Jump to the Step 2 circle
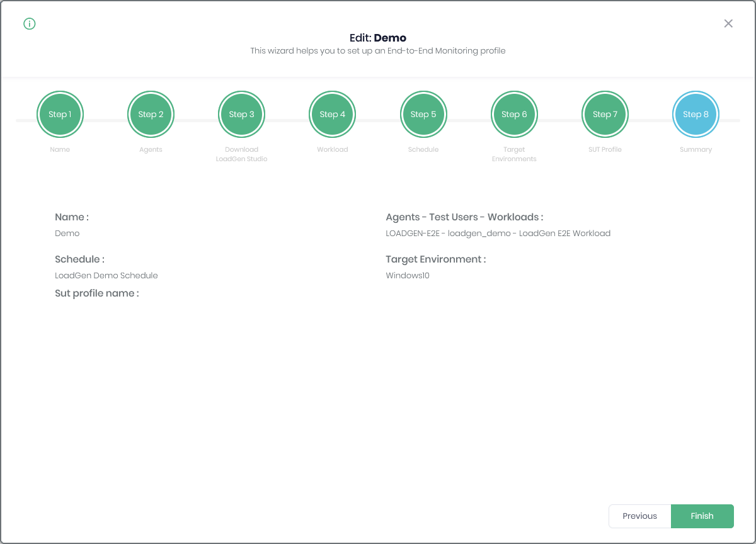The width and height of the screenshot is (756, 544). (x=151, y=115)
